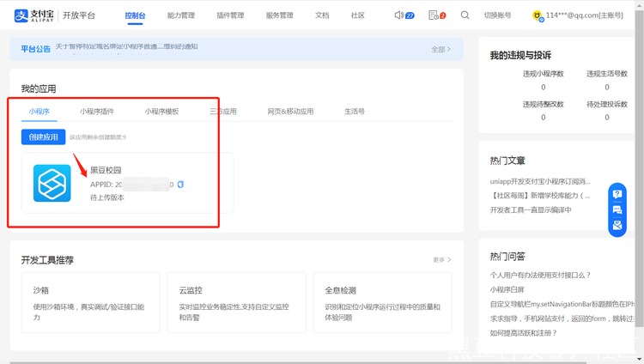This screenshot has width=644, height=364.
Task: Open question about 手机网站支付 form
Action: click(x=562, y=318)
